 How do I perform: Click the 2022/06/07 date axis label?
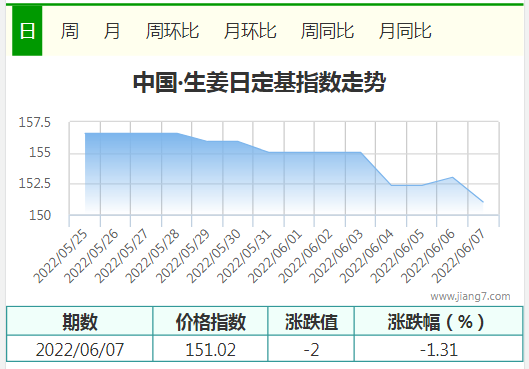(459, 256)
